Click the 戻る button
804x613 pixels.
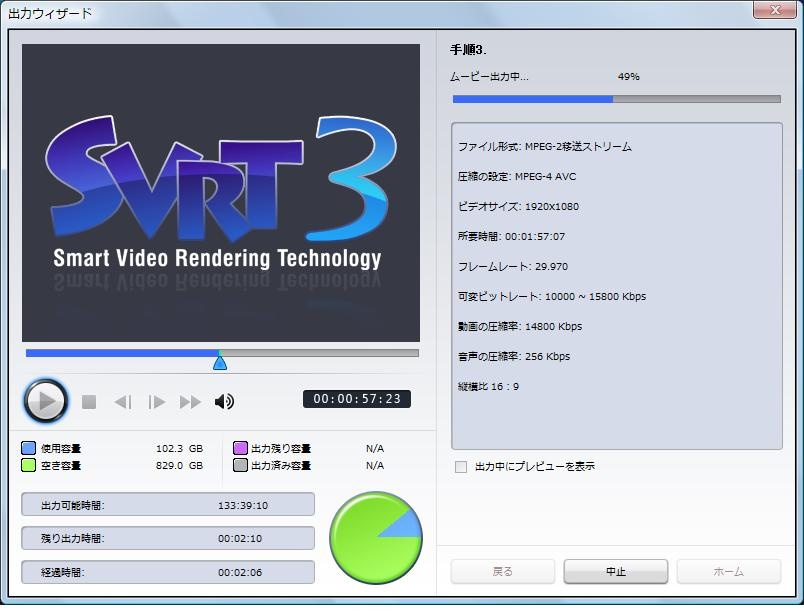[502, 571]
